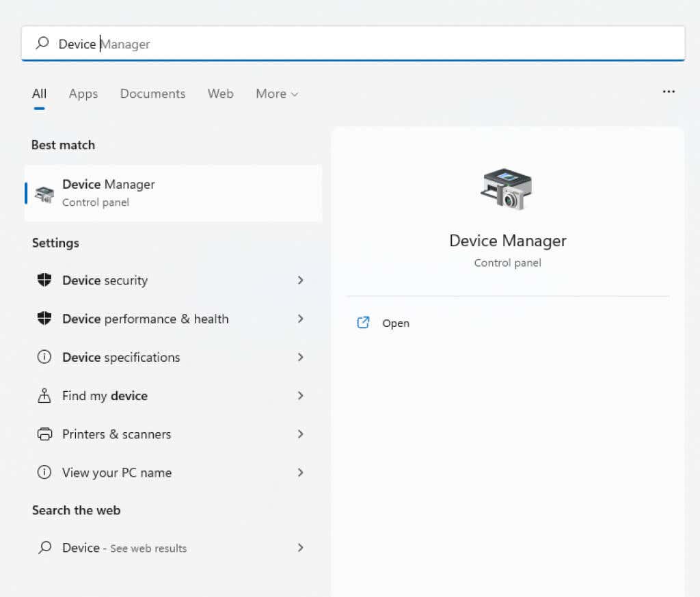Switch to the All tab

tap(39, 94)
